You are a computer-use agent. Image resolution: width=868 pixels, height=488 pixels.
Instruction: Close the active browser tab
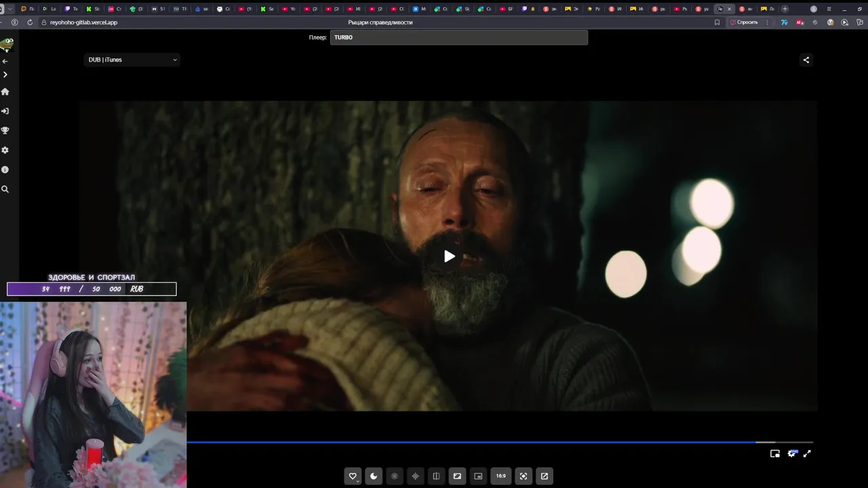[729, 9]
